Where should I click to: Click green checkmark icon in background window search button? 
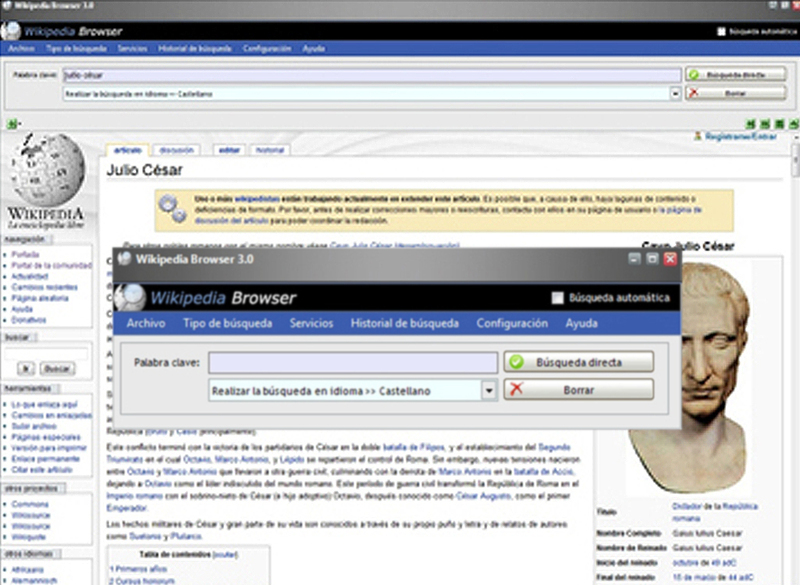pyautogui.click(x=693, y=75)
